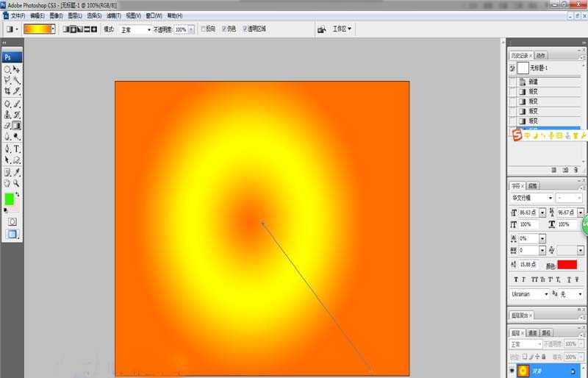Select the Horizontal Type tool
The width and height of the screenshot is (588, 378).
pyautogui.click(x=16, y=148)
